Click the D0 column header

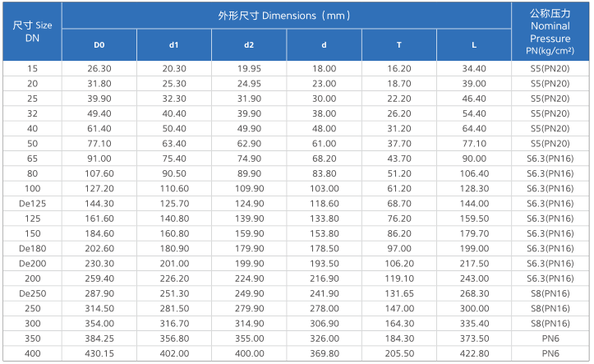[x=99, y=45]
